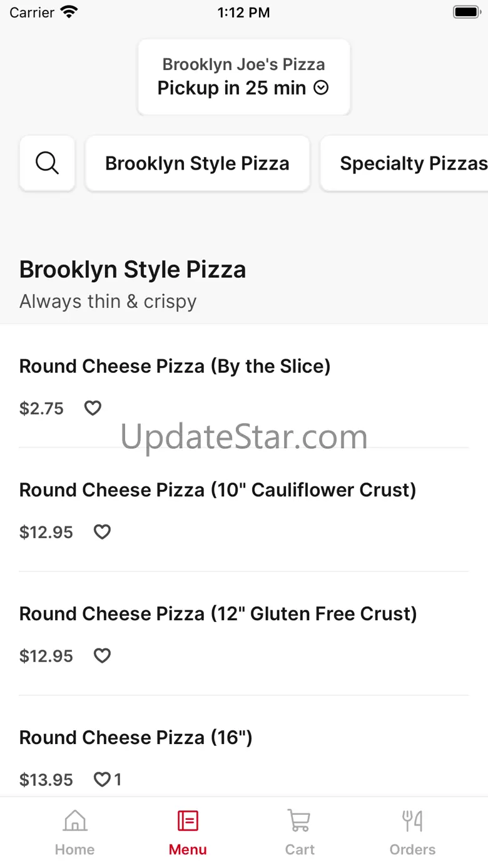Favorite Round Cheese Pizza (By the Slice)
This screenshot has height=868, width=488.
[x=93, y=409]
